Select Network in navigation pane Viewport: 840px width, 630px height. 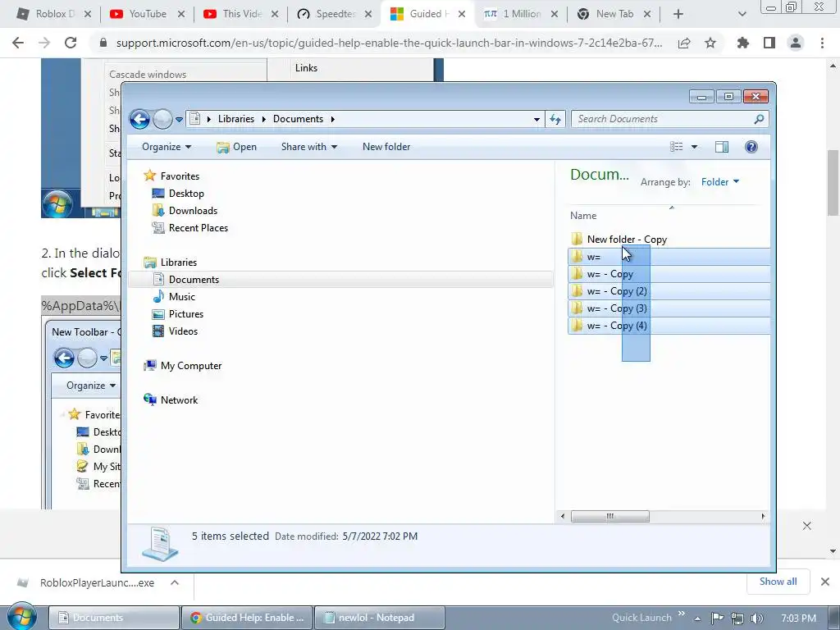tap(171, 400)
